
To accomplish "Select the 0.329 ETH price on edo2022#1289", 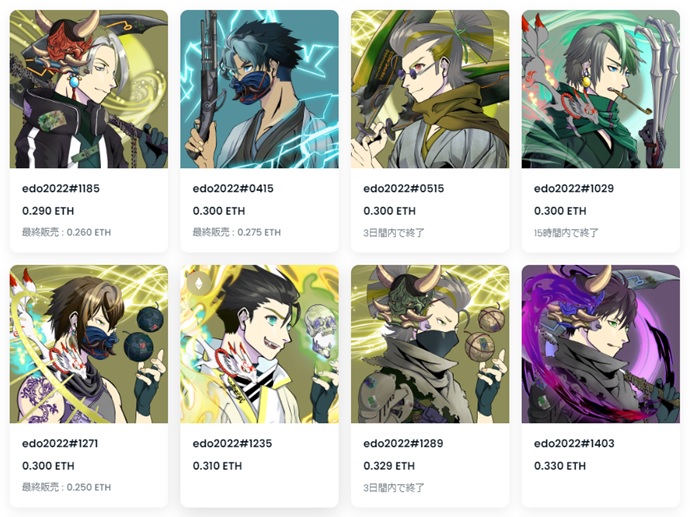I will coord(389,466).
